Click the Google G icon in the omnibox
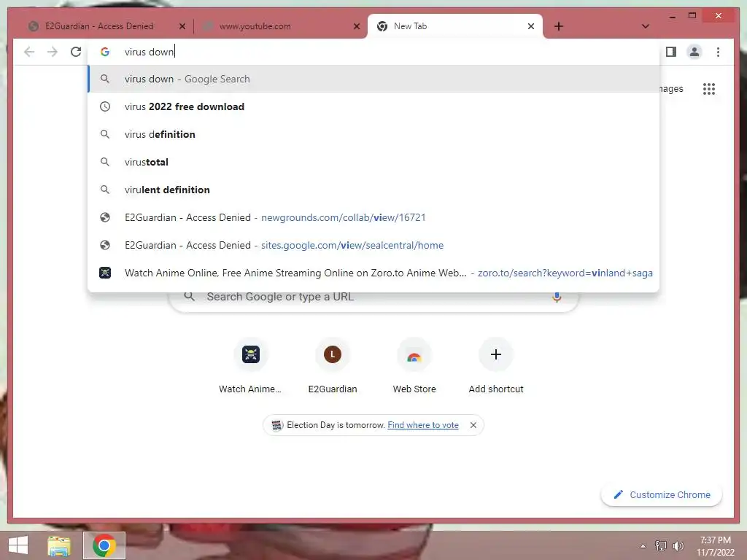Viewport: 747px width, 560px height. tap(105, 52)
